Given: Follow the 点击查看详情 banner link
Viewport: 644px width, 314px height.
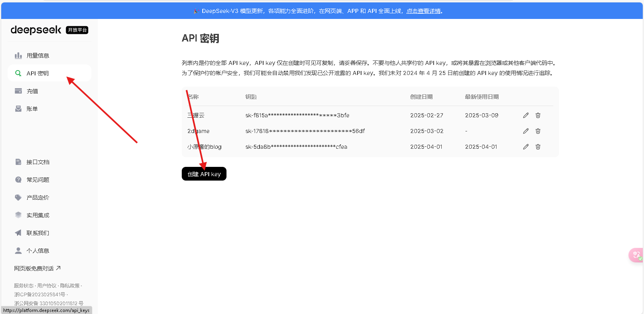Looking at the screenshot, I should coord(424,11).
